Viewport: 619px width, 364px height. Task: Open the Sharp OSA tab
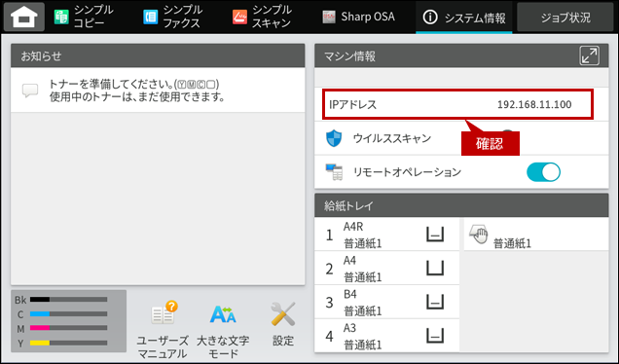click(358, 17)
